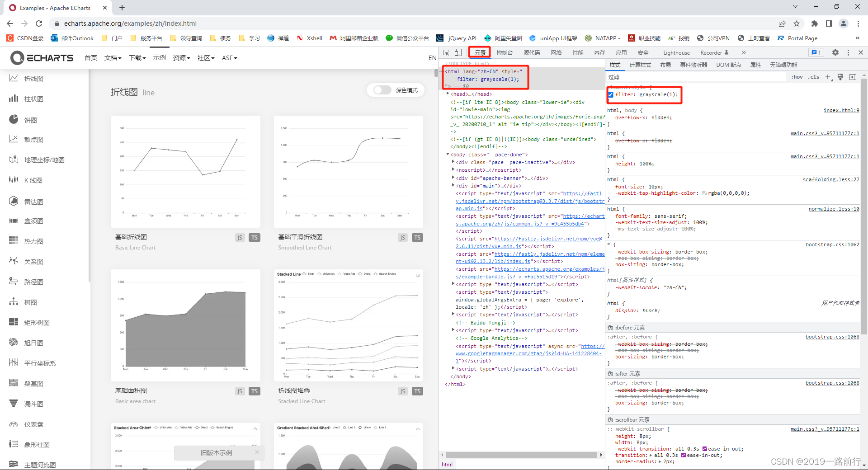Collapse the <body class="pace-done"> node
868x470 pixels.
pos(448,154)
